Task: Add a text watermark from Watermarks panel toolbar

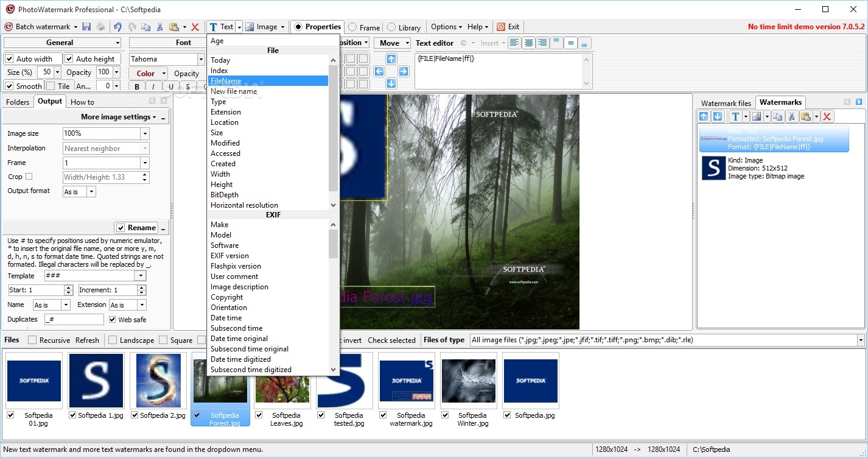Action: point(735,116)
